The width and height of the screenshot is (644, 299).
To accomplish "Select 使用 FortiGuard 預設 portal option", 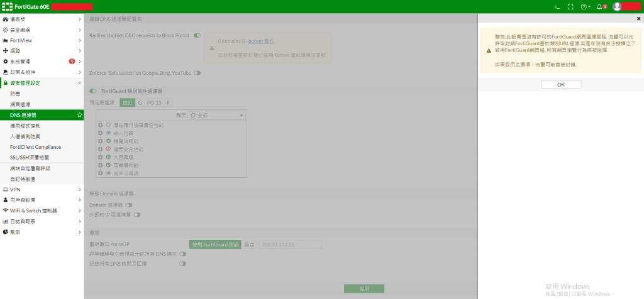I will click(215, 244).
